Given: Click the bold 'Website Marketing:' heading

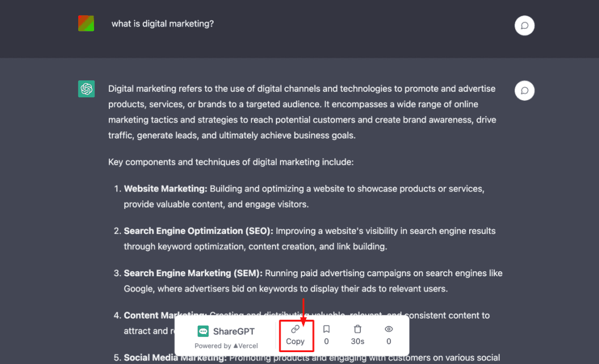Looking at the screenshot, I should click(x=165, y=189).
